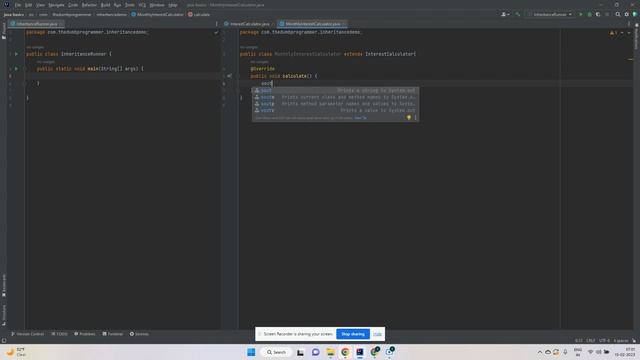Image resolution: width=640 pixels, height=360 pixels.
Task: Open the Services tool window
Action: click(x=139, y=334)
